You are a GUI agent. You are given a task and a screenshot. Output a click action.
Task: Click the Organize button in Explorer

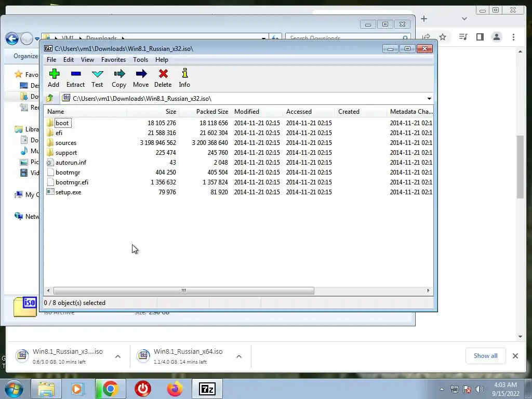[26, 56]
